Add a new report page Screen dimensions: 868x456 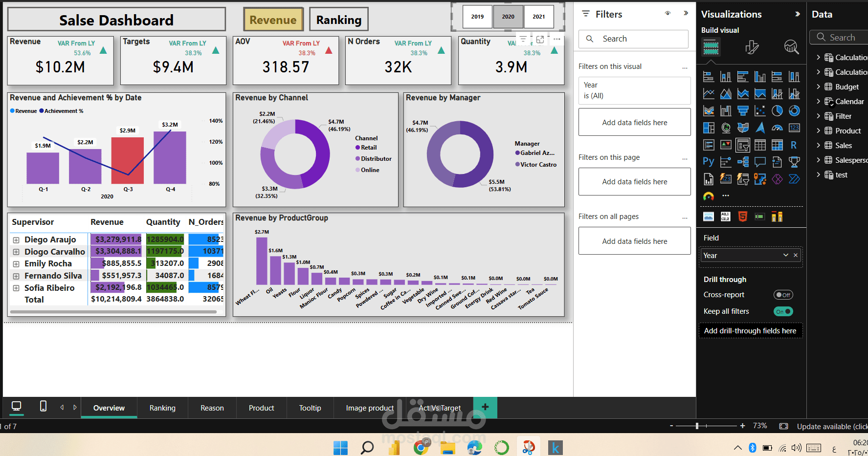[485, 407]
